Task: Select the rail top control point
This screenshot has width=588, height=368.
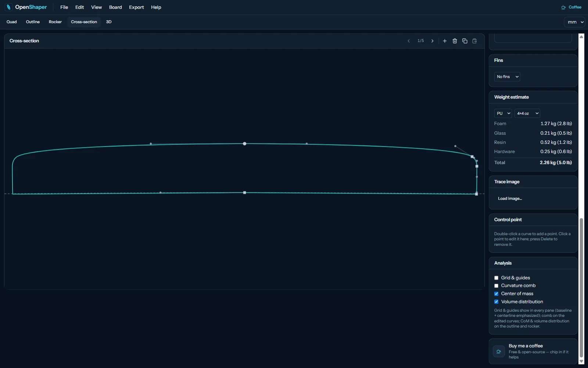Action: [472, 156]
